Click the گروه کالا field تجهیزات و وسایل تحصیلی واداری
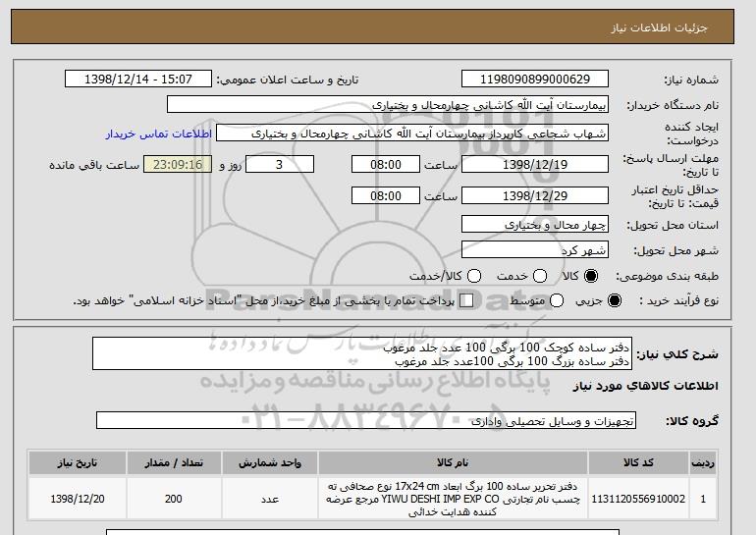Viewport: 756px width, 535px height. 366,421
